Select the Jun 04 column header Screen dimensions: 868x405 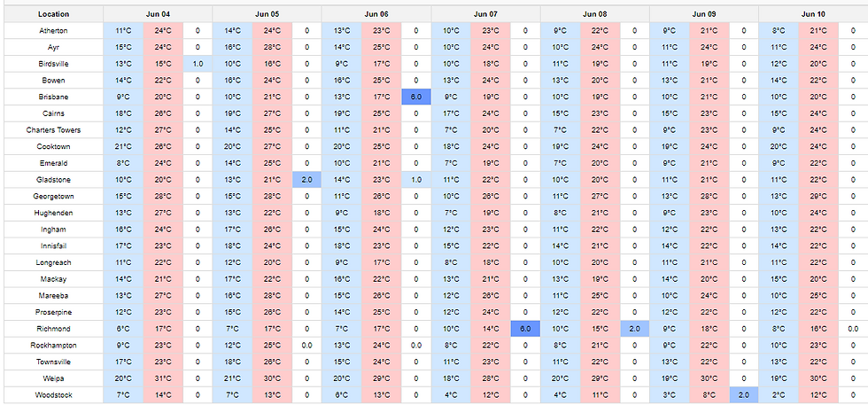[x=158, y=14]
